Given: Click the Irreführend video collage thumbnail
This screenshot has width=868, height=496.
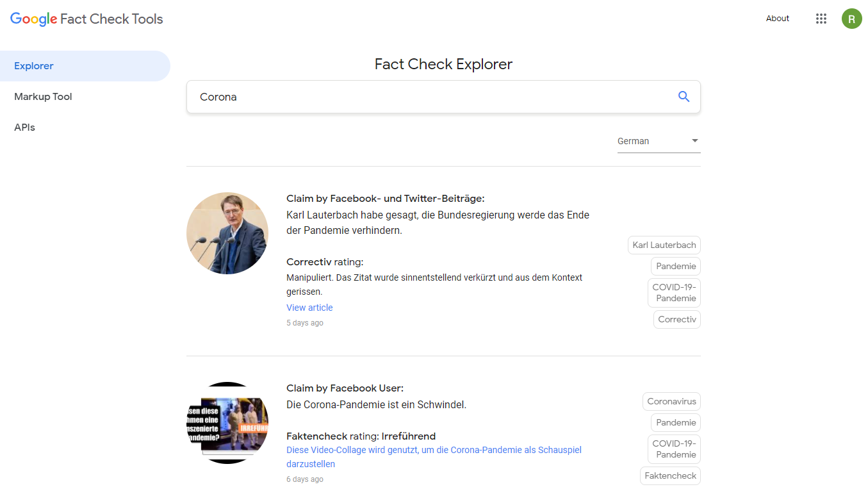Looking at the screenshot, I should (x=227, y=423).
